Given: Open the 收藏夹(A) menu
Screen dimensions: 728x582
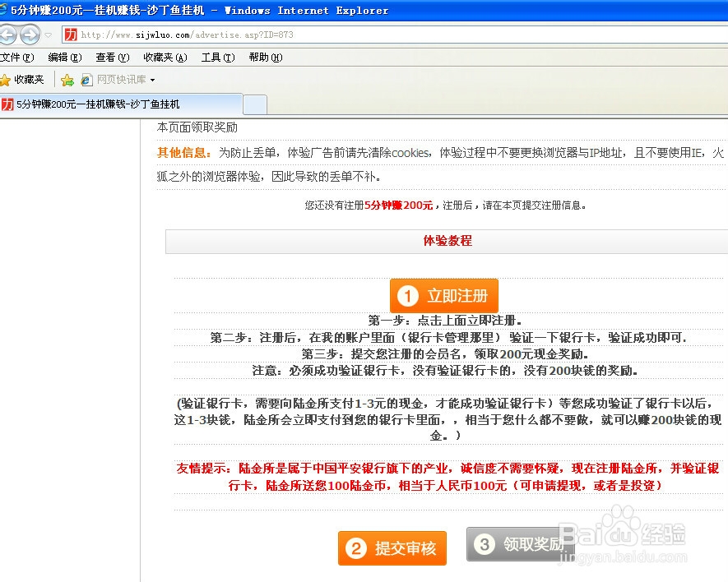Looking at the screenshot, I should click(165, 57).
